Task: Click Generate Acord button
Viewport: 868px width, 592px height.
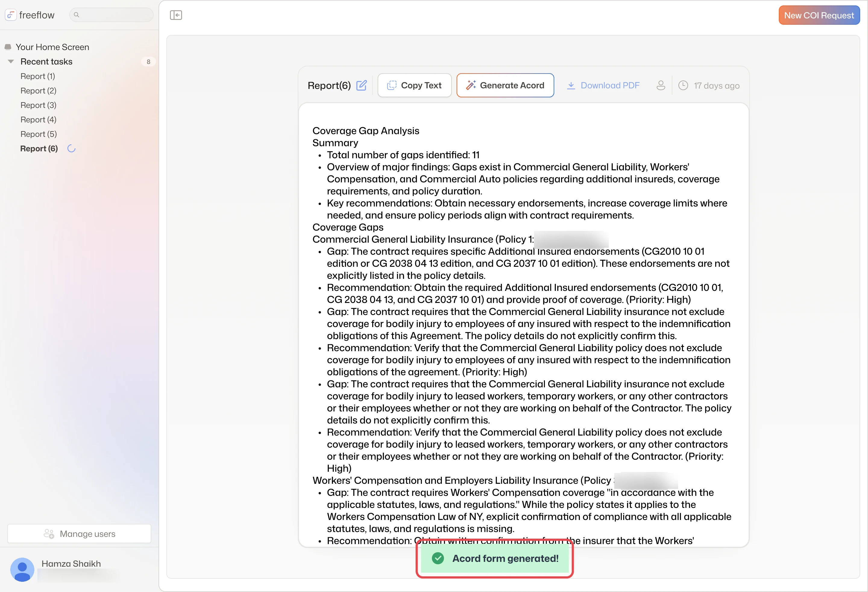Action: [505, 86]
